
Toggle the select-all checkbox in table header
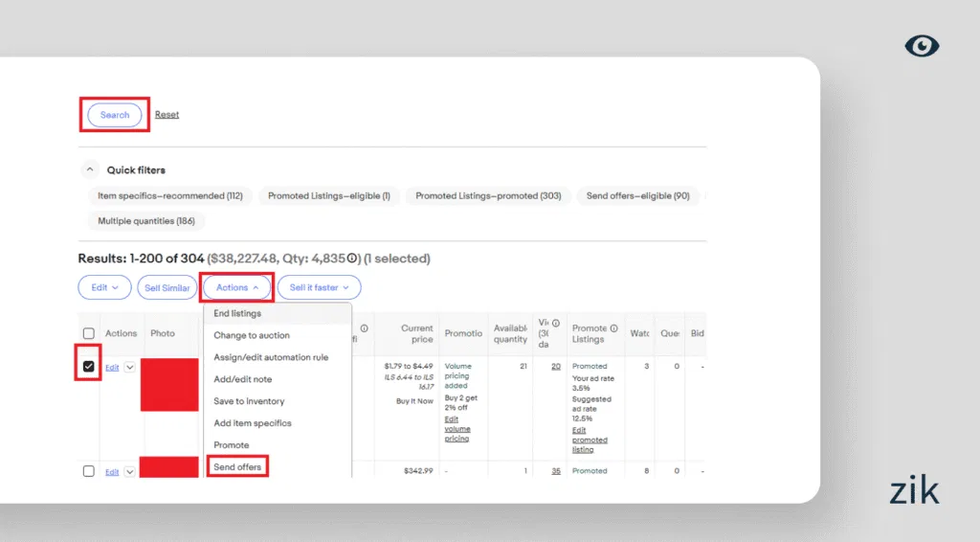[89, 333]
